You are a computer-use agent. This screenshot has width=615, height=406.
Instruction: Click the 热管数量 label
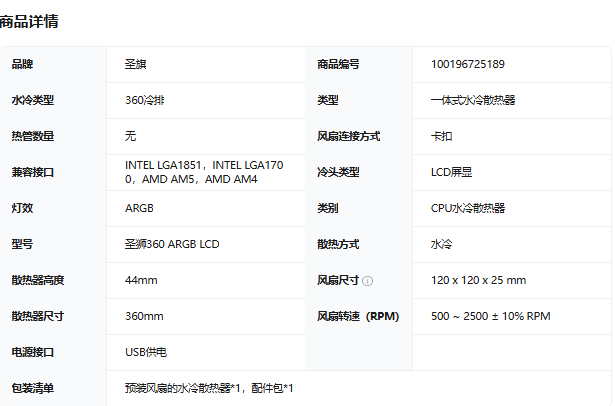32,136
